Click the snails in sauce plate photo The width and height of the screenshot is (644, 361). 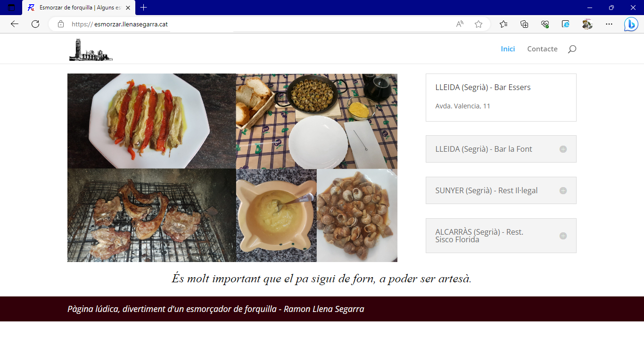click(x=357, y=215)
